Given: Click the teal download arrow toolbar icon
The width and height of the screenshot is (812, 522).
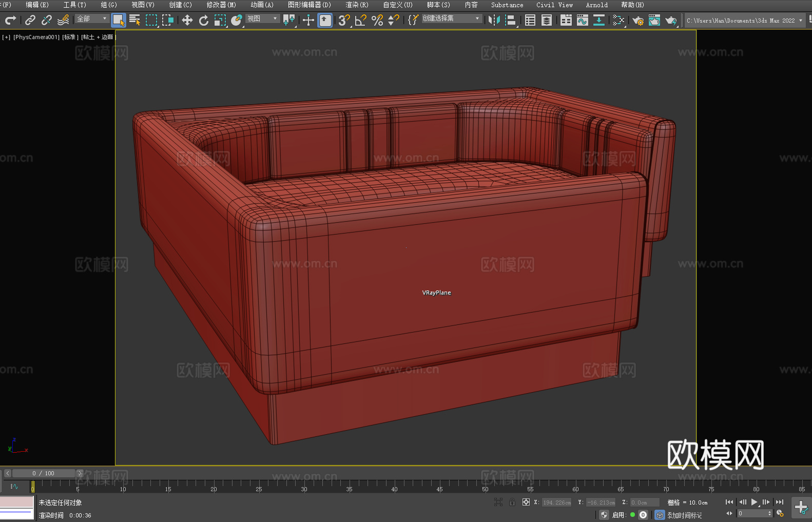Looking at the screenshot, I should (x=599, y=20).
